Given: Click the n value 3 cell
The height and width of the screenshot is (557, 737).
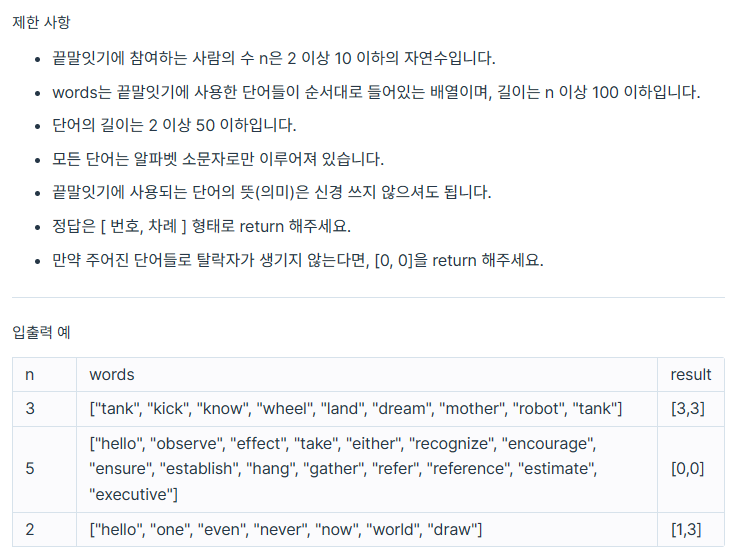Looking at the screenshot, I should pos(45,408).
